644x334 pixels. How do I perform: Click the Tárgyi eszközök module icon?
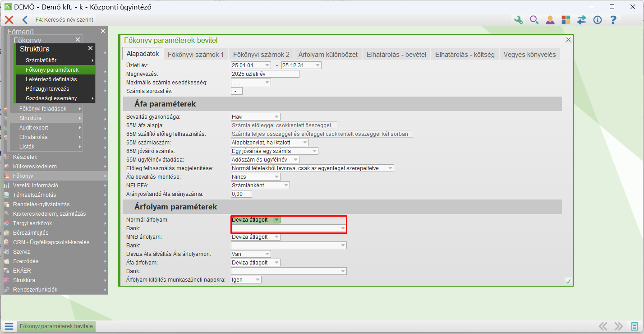(6, 223)
